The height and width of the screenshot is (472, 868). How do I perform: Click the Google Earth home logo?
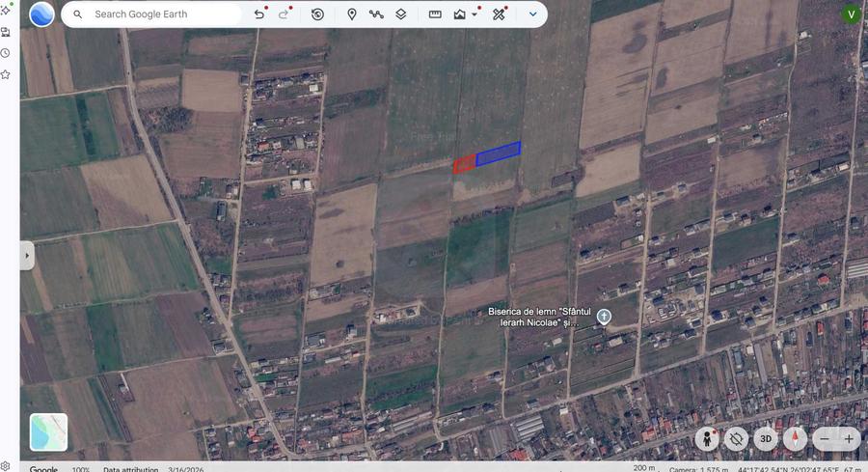(41, 14)
